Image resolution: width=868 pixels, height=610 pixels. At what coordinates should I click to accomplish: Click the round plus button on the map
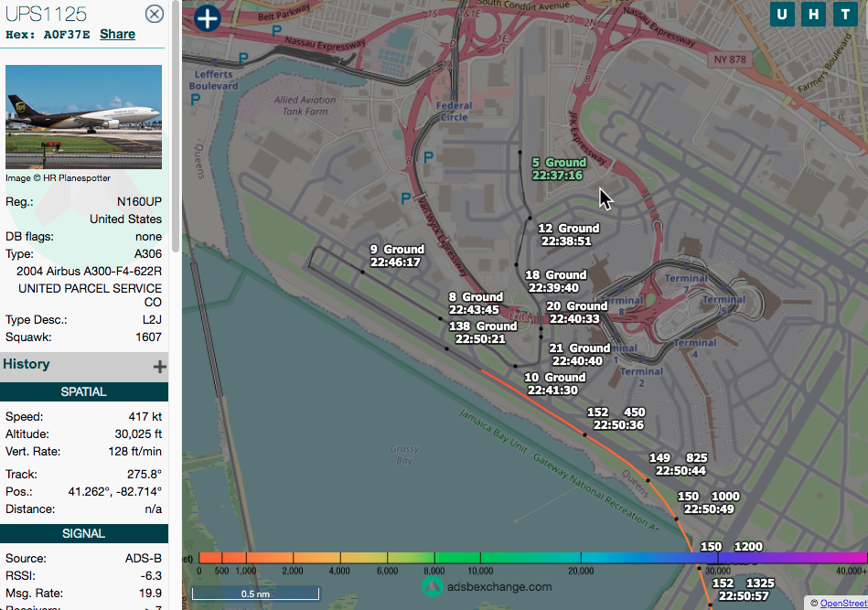click(208, 18)
